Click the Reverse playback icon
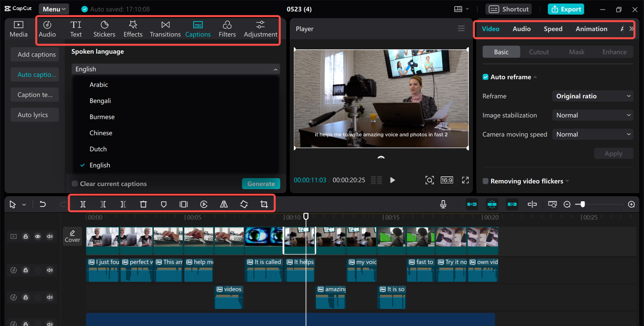The width and height of the screenshot is (644, 326). 204,204
